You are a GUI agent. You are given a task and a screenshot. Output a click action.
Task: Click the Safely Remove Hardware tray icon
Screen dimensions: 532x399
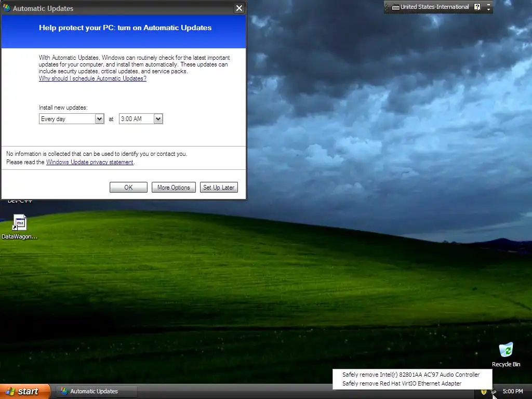pos(494,392)
